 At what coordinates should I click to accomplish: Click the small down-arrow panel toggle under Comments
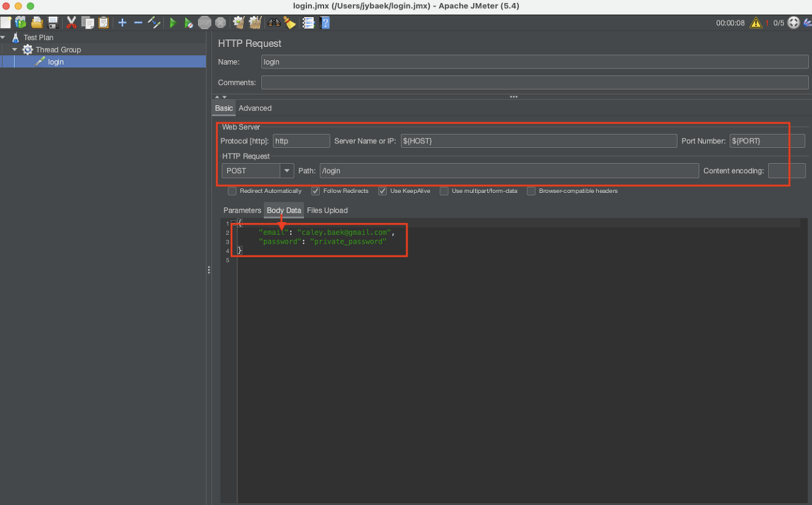click(x=224, y=97)
